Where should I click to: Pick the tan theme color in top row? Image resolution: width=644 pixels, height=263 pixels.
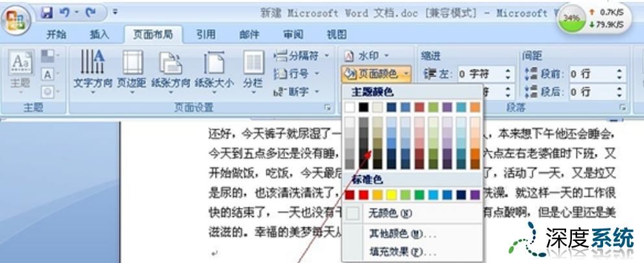coord(377,107)
